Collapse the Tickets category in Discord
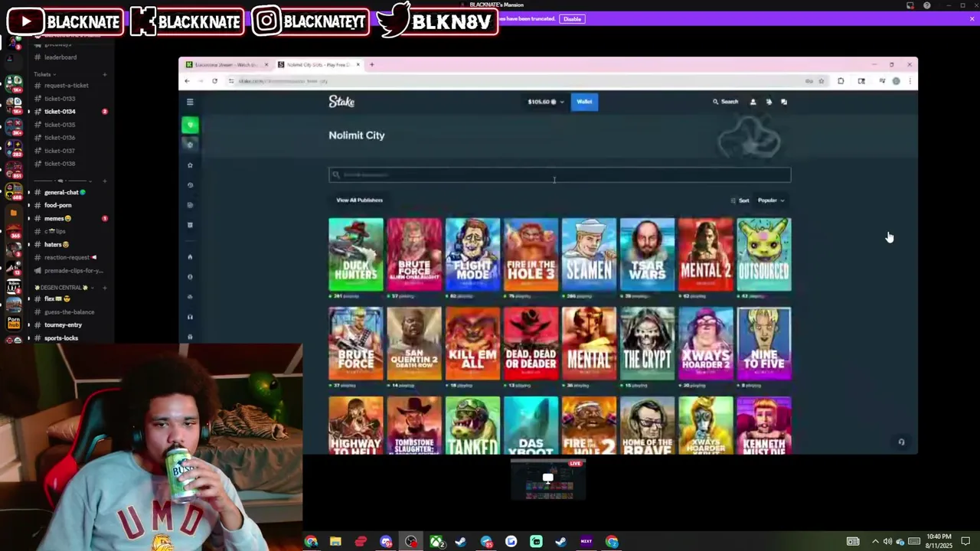 (x=45, y=74)
